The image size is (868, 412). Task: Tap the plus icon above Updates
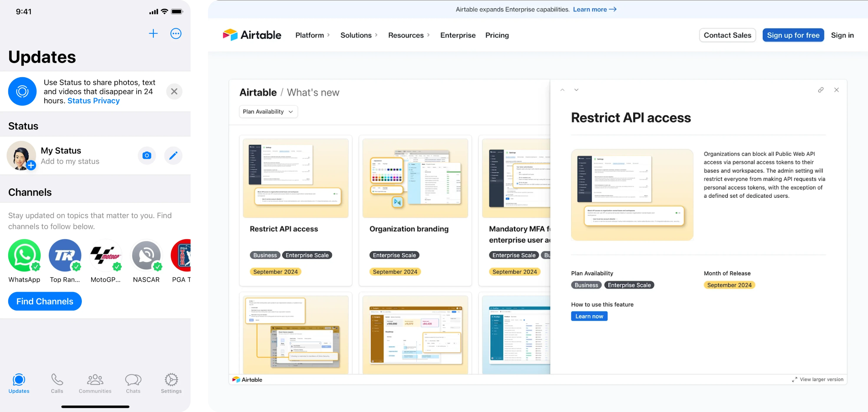coord(153,33)
